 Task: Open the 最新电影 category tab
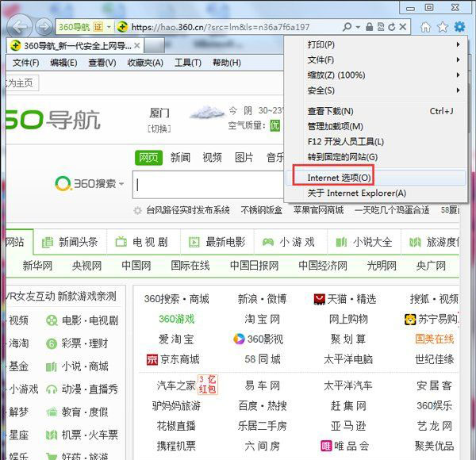click(x=217, y=242)
